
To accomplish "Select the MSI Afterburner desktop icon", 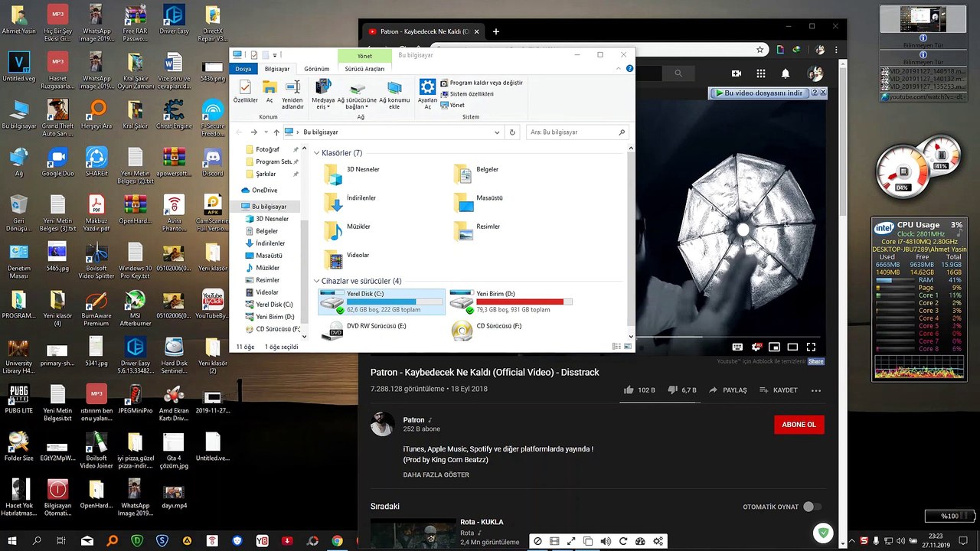I will [x=135, y=307].
